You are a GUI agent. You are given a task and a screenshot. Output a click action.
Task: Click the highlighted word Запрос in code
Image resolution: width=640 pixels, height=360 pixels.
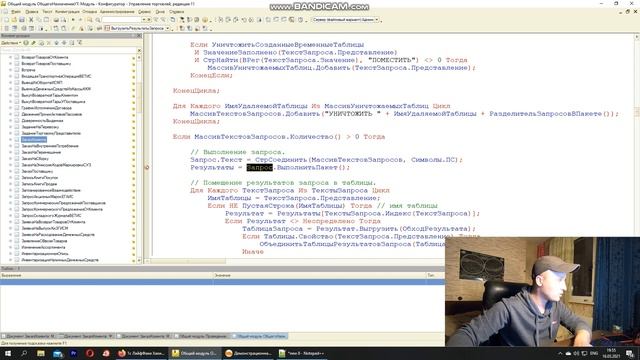coord(260,167)
